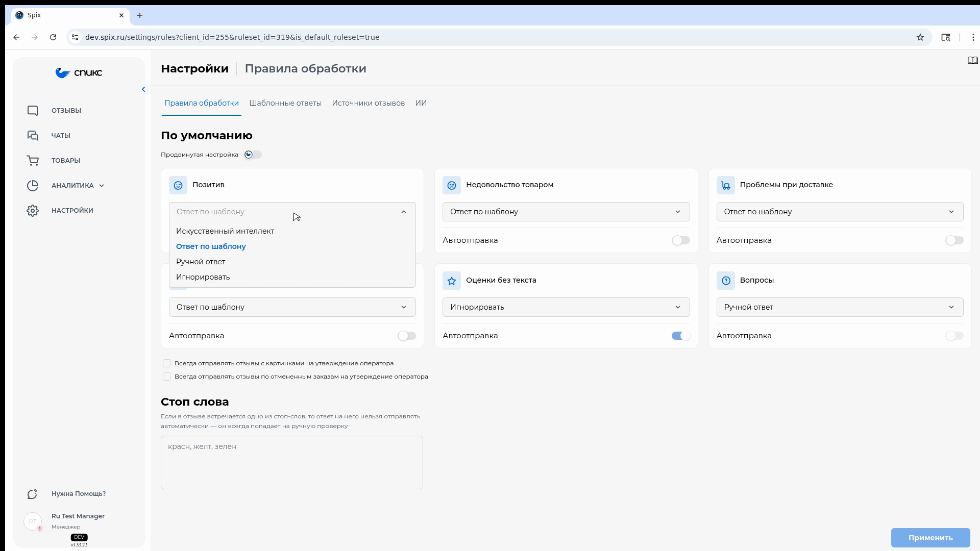This screenshot has height=551, width=980.
Task: Open the browser side panel icon
Action: click(x=946, y=37)
